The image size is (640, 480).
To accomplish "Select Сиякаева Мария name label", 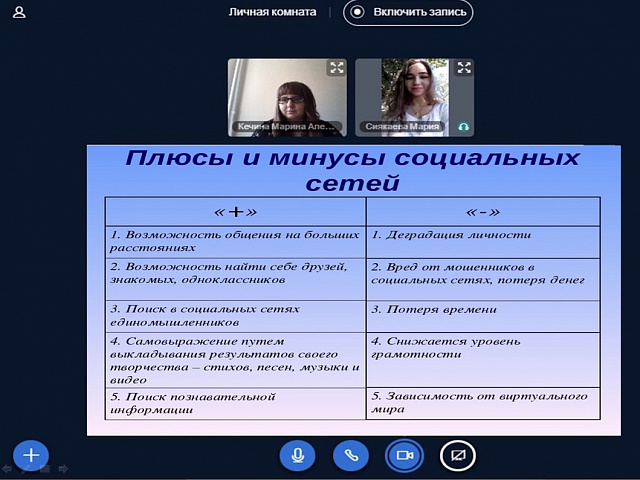I will (402, 127).
